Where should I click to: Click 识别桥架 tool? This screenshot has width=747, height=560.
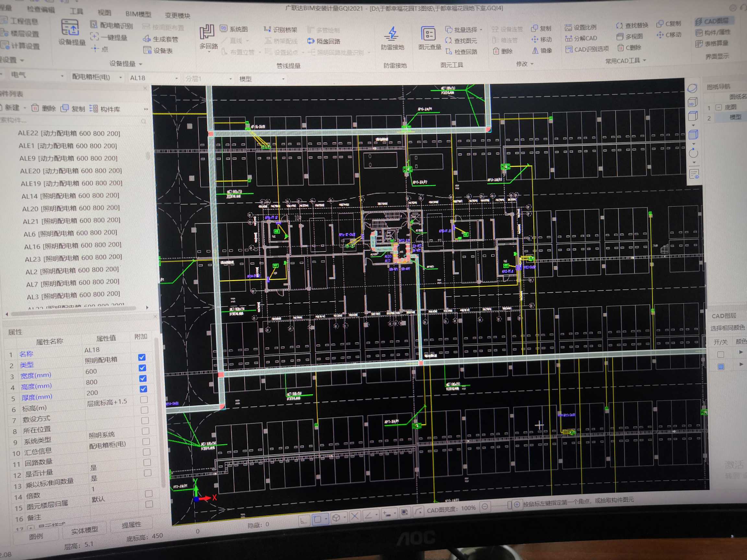click(280, 30)
